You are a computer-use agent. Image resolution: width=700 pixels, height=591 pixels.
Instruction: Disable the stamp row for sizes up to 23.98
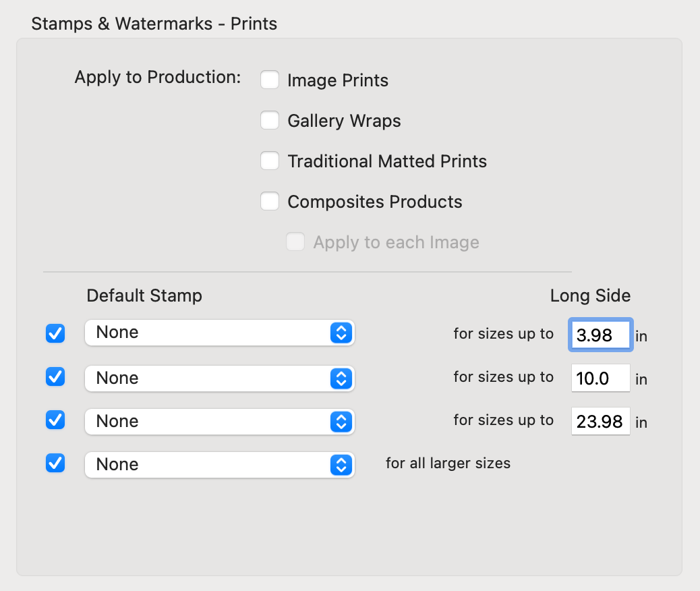(x=55, y=420)
